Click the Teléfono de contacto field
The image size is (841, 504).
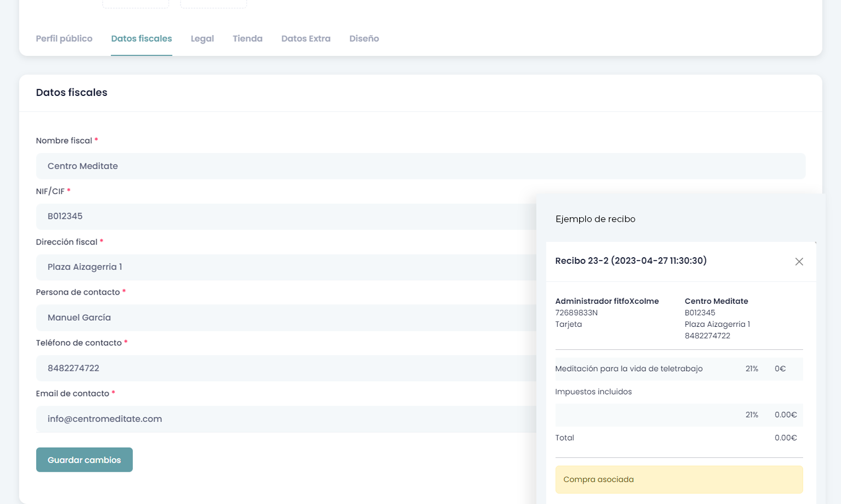tap(285, 368)
